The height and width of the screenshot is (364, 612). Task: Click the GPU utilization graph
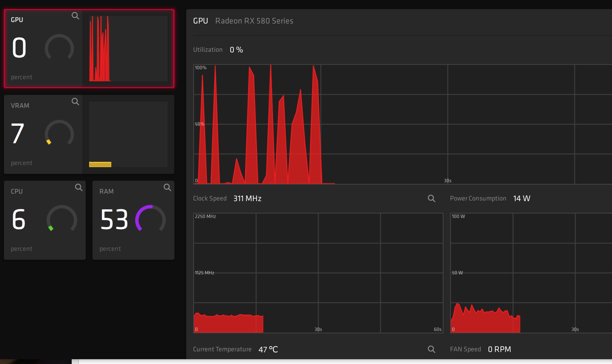tap(402, 124)
